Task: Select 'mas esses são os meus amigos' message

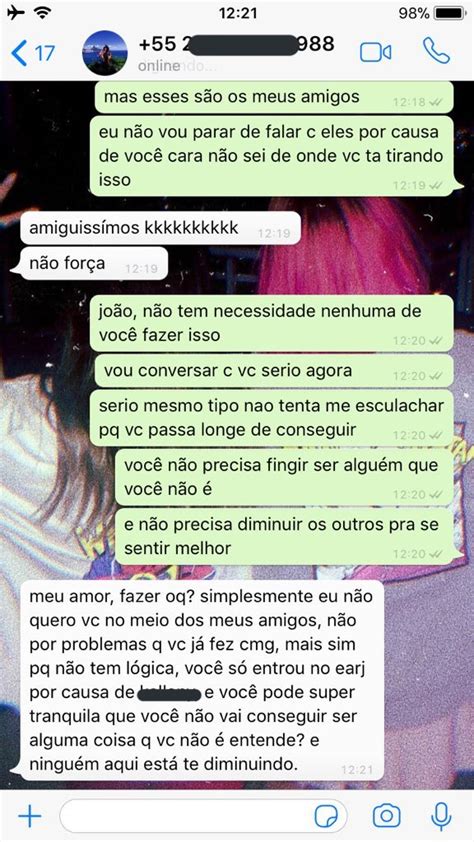Action: [274, 97]
